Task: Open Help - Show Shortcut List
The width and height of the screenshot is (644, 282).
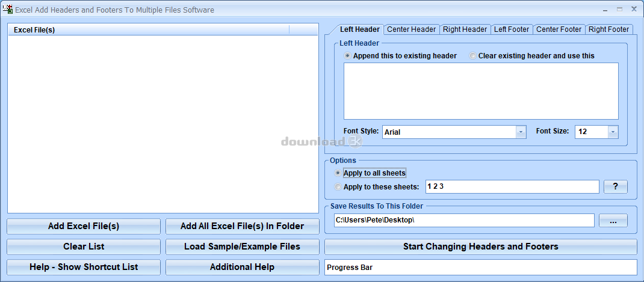Action: click(84, 267)
